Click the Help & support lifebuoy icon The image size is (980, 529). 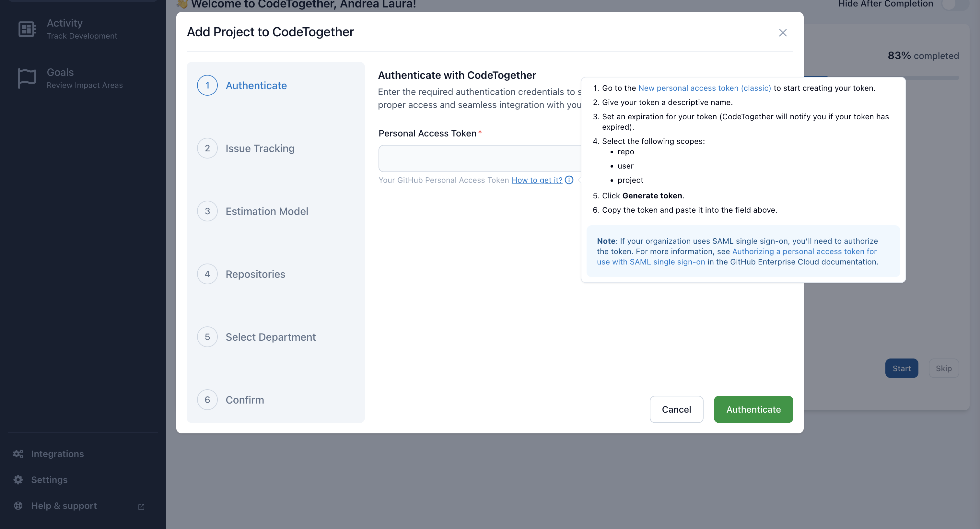18,505
